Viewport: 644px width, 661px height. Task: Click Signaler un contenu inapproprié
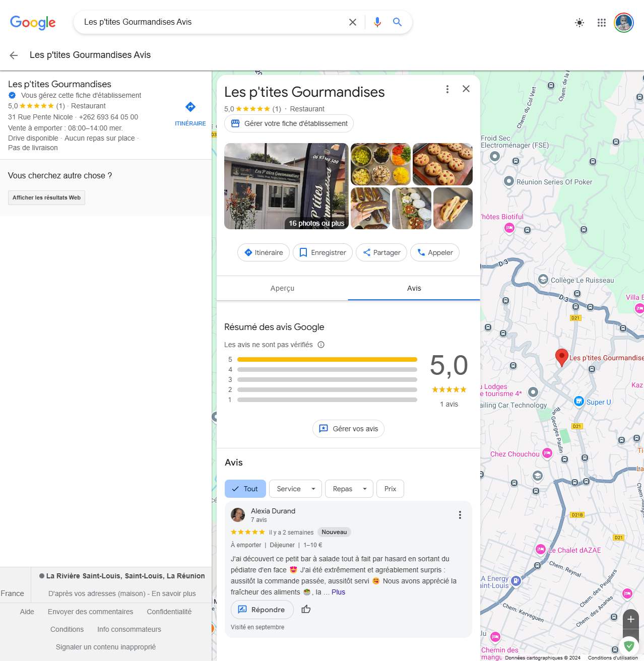point(106,647)
